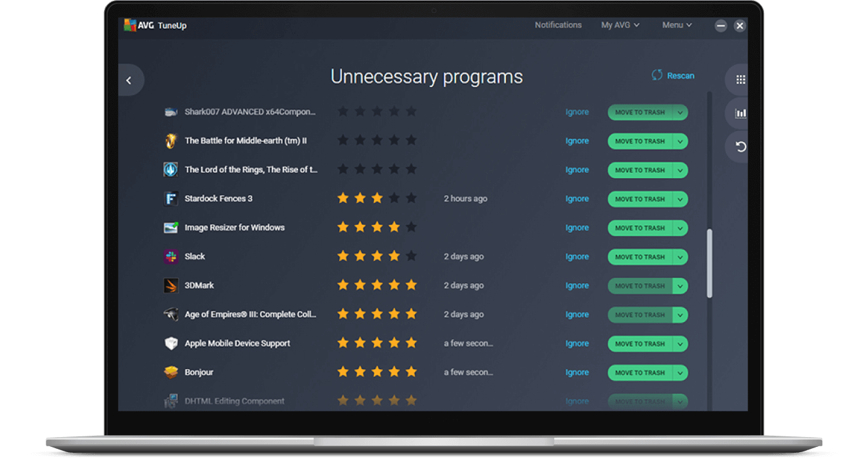Click the Rescan refresh icon
This screenshot has height=458, width=868.
point(657,75)
